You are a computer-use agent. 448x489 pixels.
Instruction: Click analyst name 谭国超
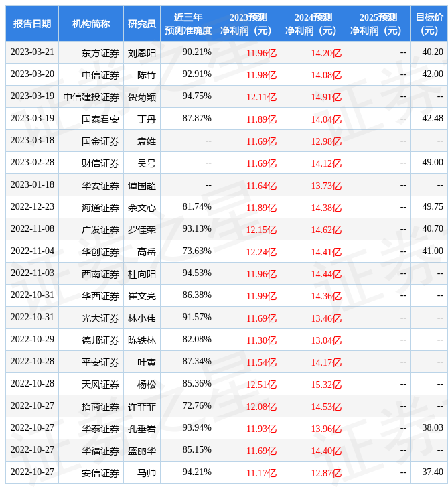tap(142, 186)
